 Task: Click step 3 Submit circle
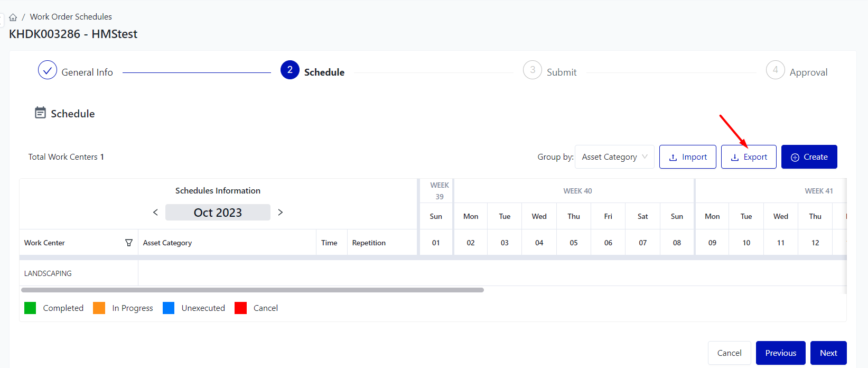click(x=533, y=70)
